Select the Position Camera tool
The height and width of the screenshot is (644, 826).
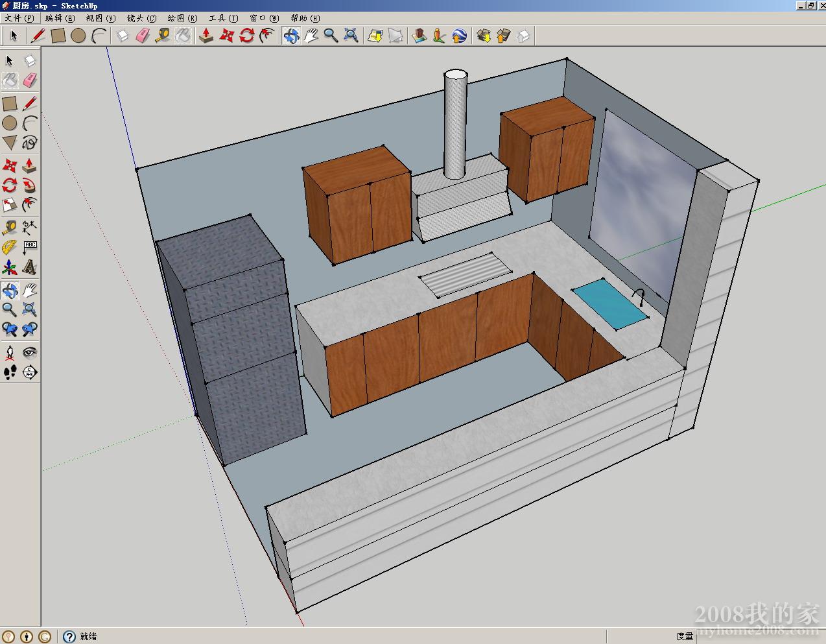[x=10, y=352]
